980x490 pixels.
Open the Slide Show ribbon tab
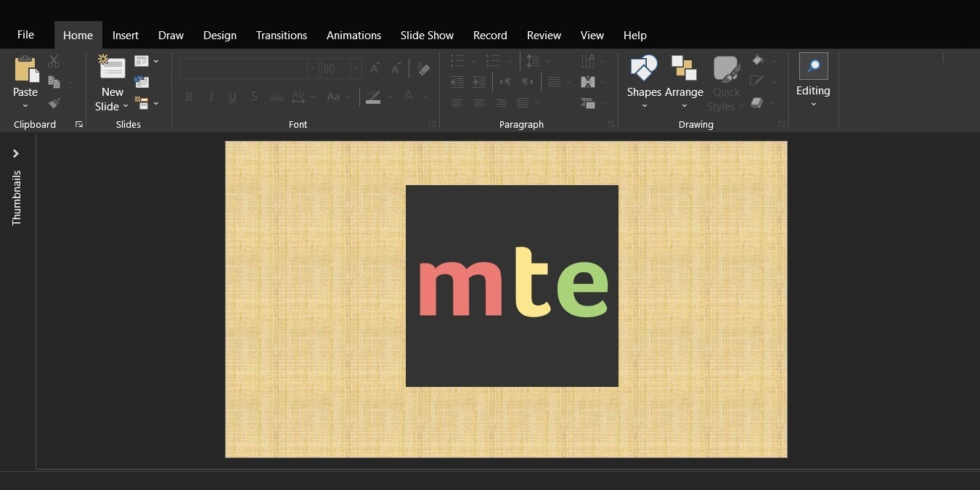click(427, 35)
